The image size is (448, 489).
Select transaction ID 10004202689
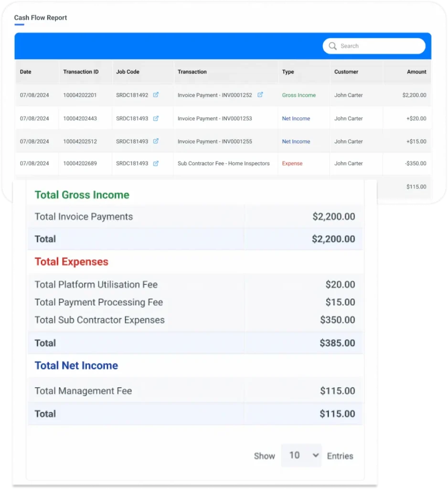80,163
